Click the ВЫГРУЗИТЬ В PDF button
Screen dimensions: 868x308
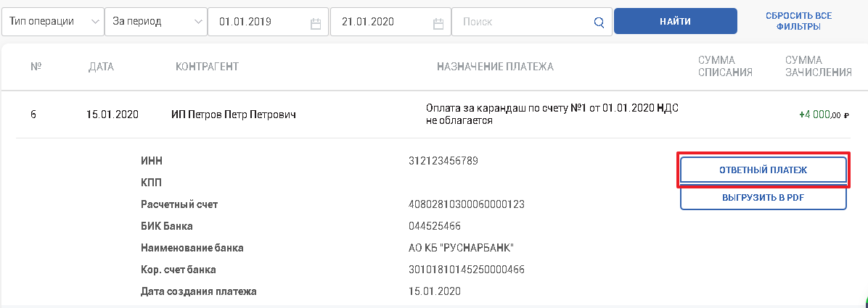click(763, 198)
